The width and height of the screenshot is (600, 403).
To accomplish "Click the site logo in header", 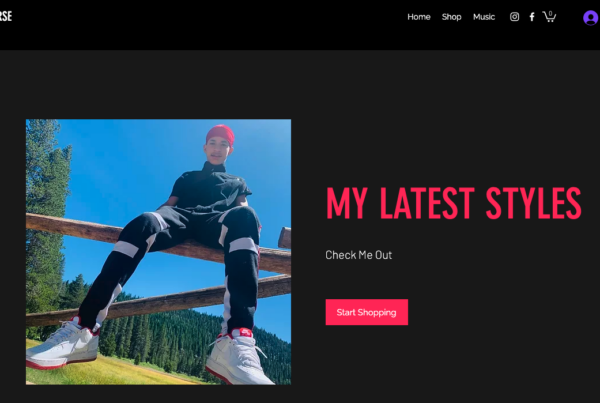I will [6, 16].
